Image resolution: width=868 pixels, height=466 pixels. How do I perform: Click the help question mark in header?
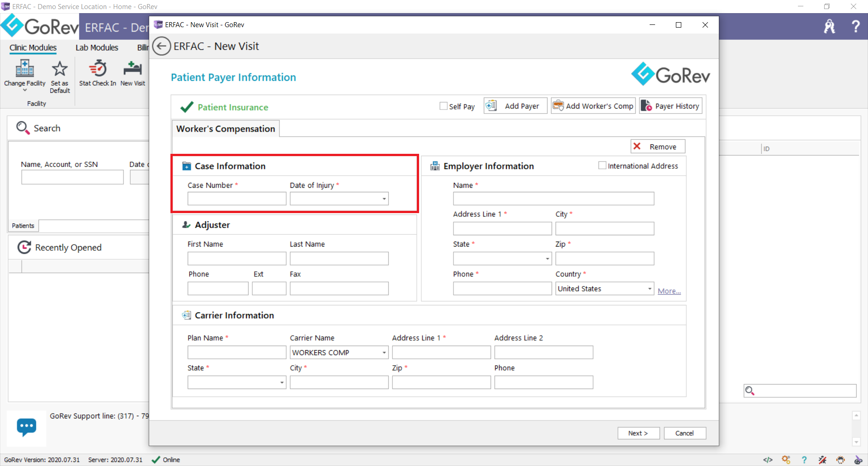pyautogui.click(x=855, y=26)
